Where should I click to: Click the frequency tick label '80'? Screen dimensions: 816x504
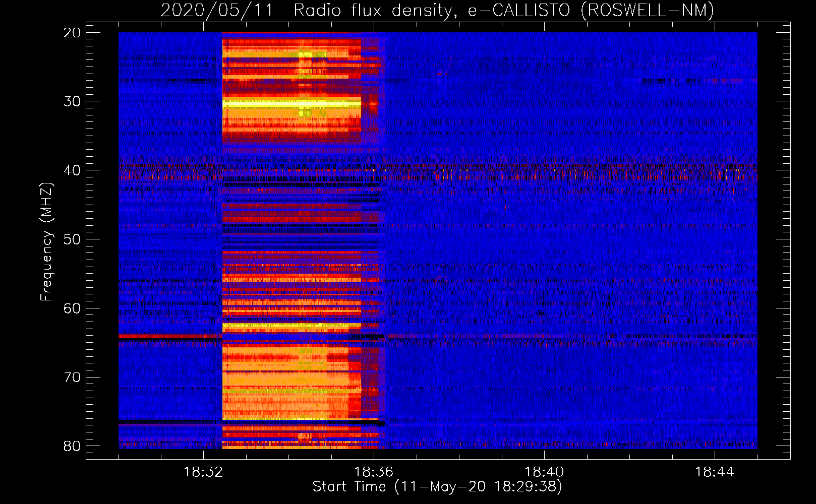(x=73, y=446)
